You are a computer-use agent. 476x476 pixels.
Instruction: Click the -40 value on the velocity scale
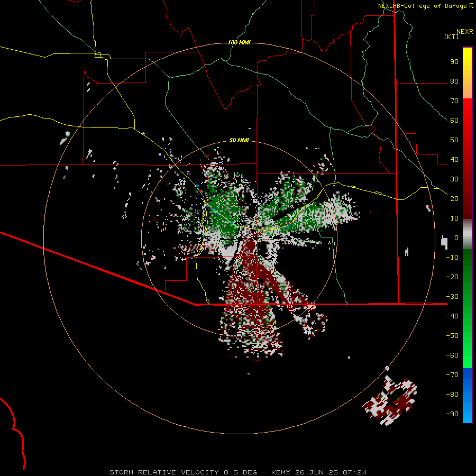point(452,316)
